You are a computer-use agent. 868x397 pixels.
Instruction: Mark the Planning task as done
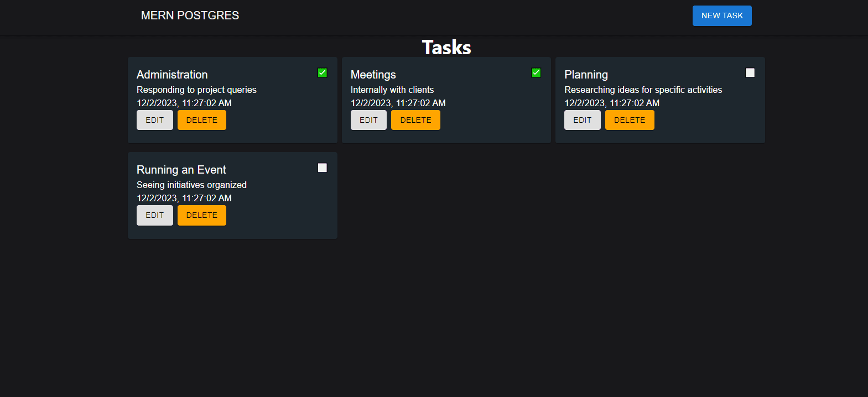(750, 73)
